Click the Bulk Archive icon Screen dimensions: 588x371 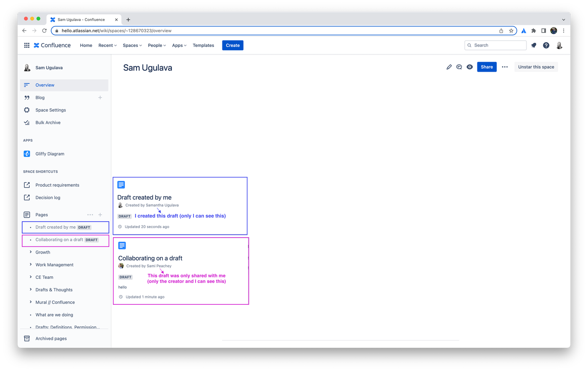[x=27, y=122]
